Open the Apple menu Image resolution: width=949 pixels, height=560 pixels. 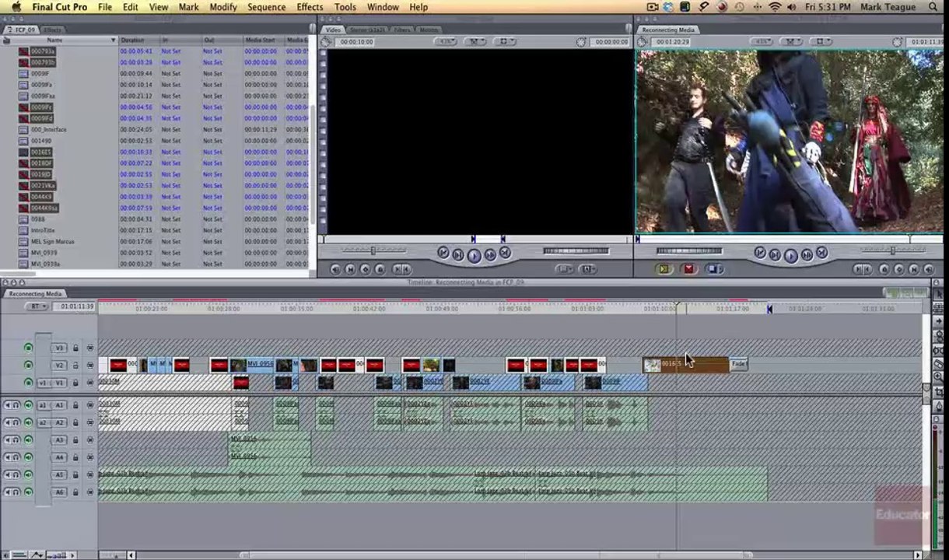(x=16, y=7)
